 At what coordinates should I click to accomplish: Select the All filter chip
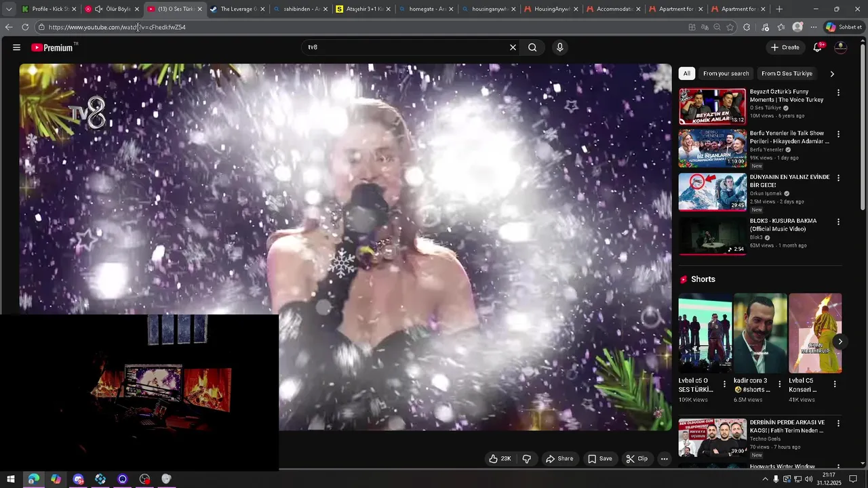point(687,73)
